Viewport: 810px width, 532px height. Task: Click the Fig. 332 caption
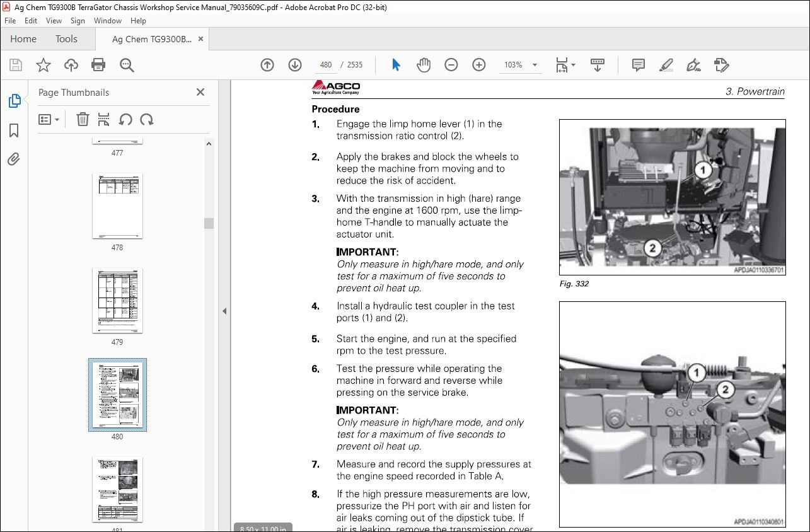coord(574,284)
